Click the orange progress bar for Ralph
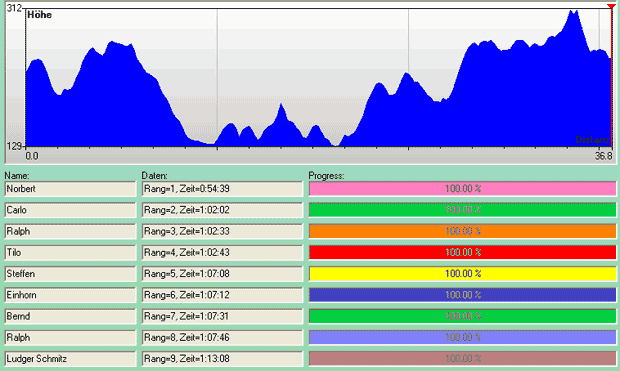This screenshot has height=371, width=620. (x=463, y=231)
